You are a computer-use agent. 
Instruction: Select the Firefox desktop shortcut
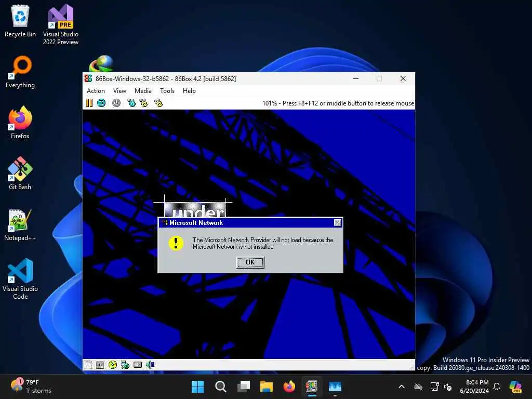pos(20,123)
